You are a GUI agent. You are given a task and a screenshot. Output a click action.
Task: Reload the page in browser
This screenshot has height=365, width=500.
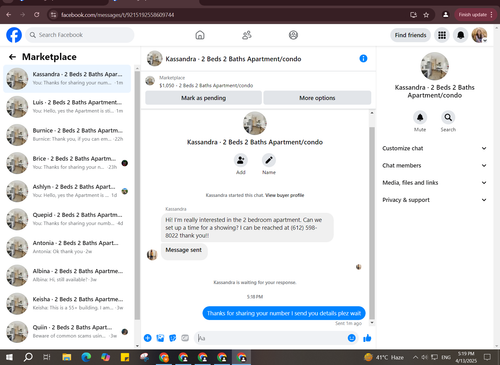(x=37, y=15)
